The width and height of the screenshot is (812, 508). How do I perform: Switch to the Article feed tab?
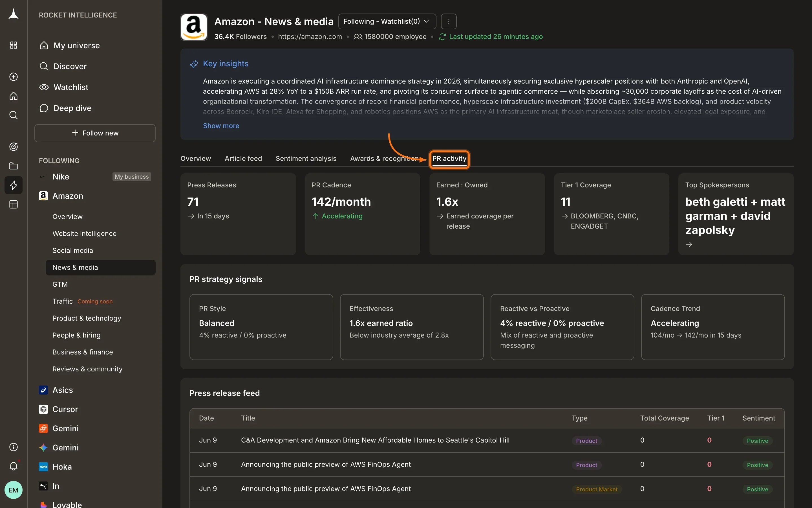[x=243, y=159]
